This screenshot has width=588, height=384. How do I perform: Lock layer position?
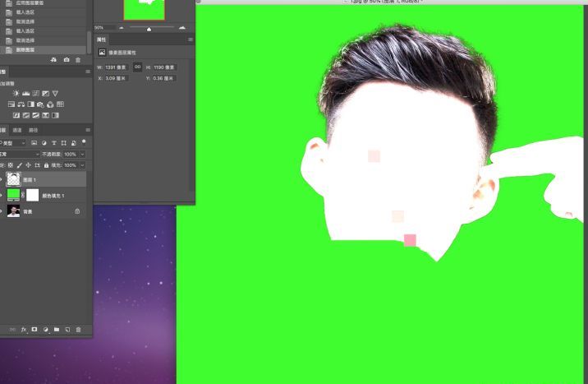point(29,165)
